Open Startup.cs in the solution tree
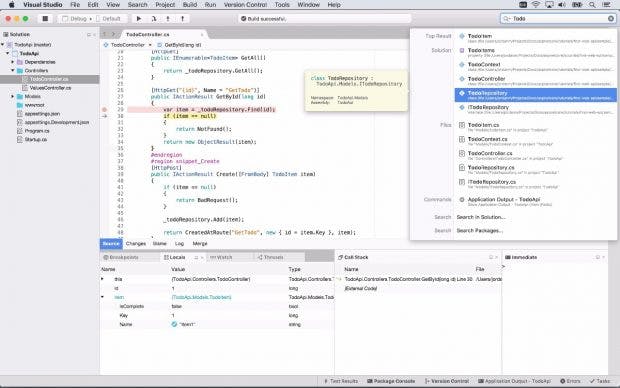Image resolution: width=620 pixels, height=388 pixels. [36, 140]
